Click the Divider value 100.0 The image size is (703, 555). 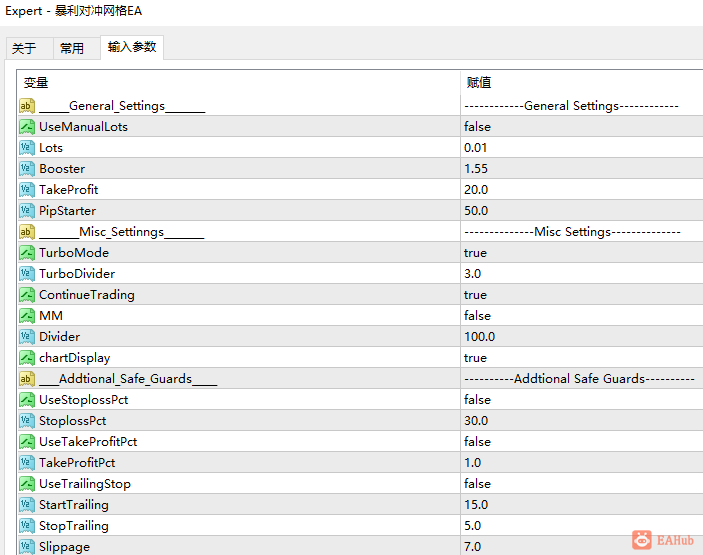click(x=479, y=337)
